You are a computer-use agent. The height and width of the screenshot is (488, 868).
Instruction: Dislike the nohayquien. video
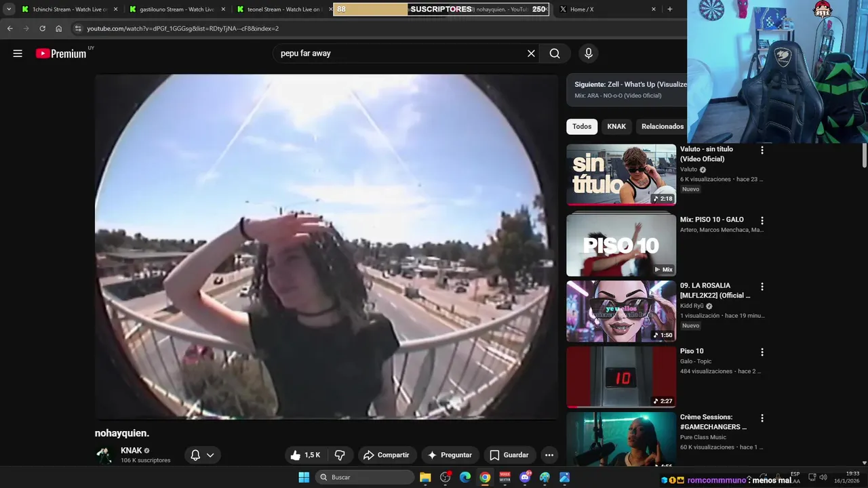tap(340, 455)
